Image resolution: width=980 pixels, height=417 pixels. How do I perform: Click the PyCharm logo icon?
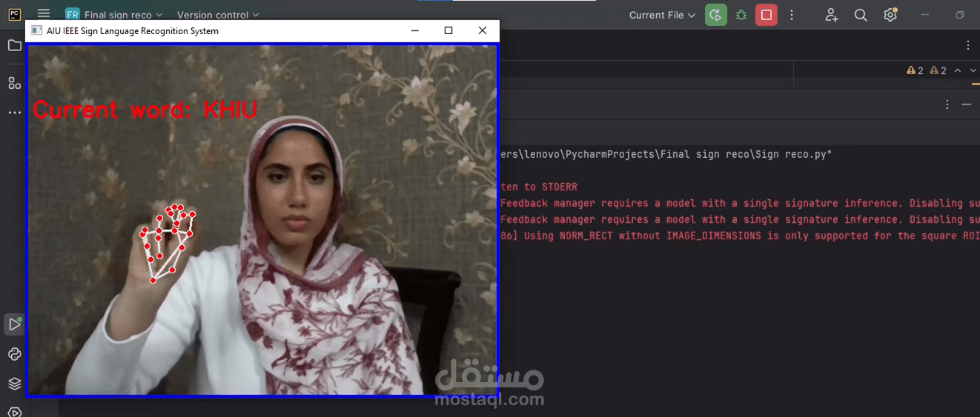pos(14,14)
